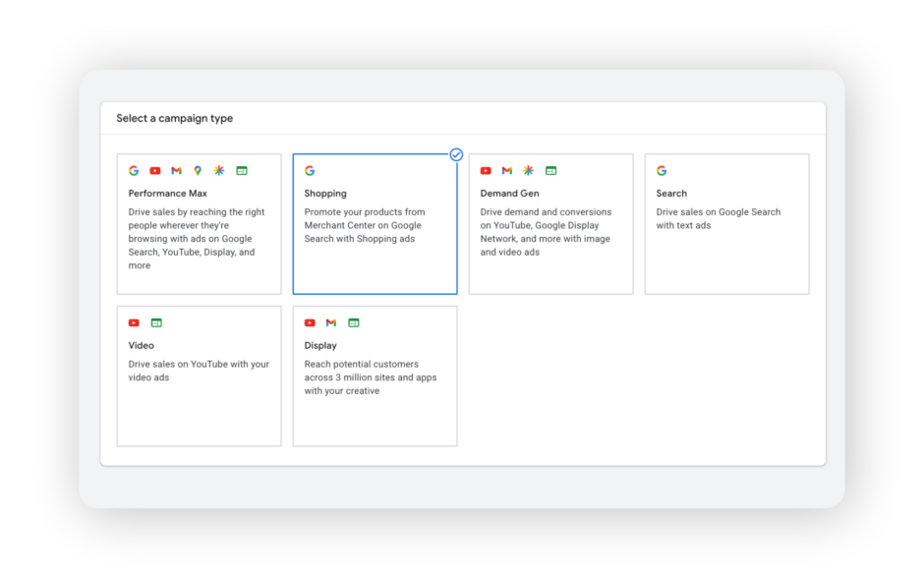Screen dimensions: 924x578
Task: Choose the Shopping campaign type title
Action: coord(325,194)
